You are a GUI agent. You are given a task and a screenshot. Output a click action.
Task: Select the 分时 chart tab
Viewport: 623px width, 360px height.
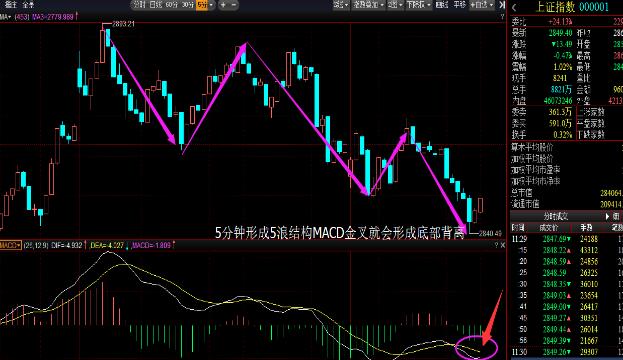[x=139, y=5]
